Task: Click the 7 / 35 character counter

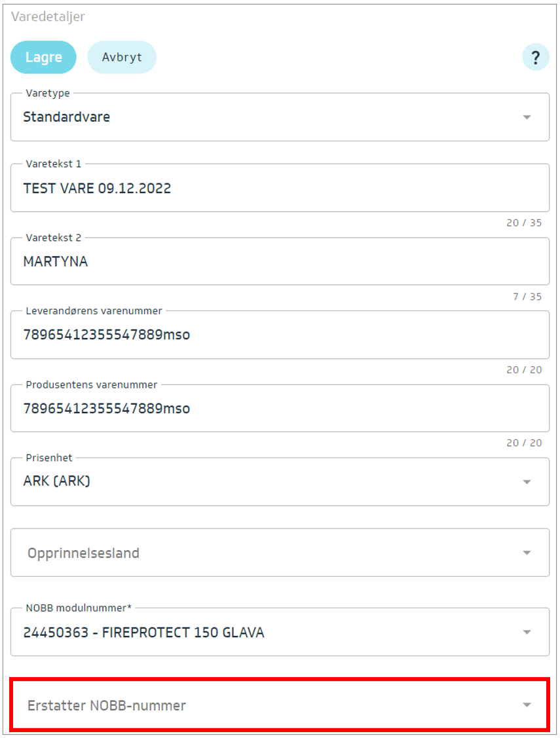Action: (527, 297)
